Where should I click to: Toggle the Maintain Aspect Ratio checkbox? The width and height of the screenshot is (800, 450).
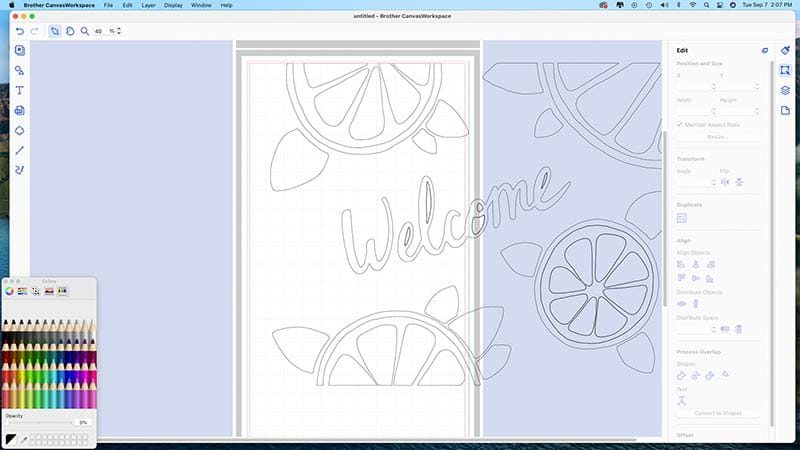(681, 124)
